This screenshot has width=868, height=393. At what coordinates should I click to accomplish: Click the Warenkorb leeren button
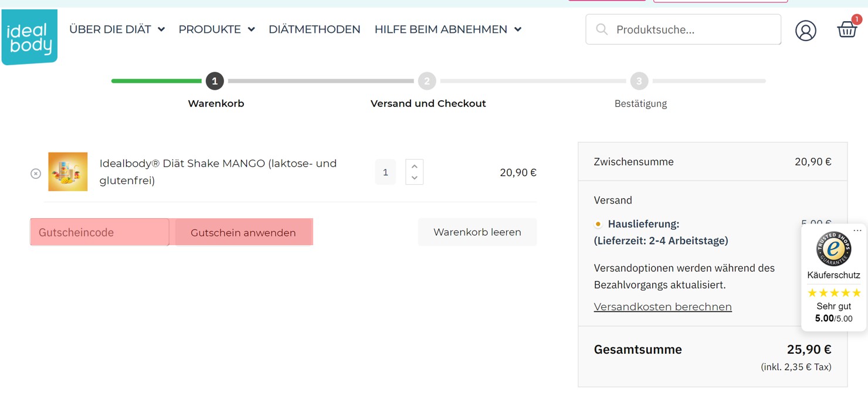477,232
